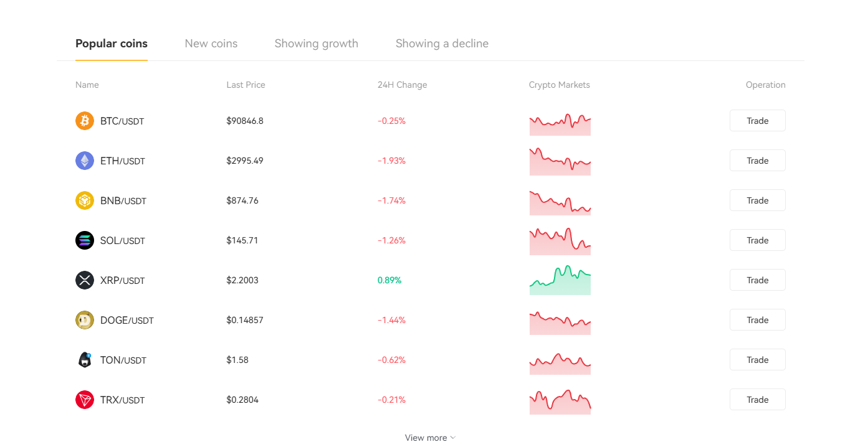Click the Dogecoin (DOGE) coin icon
The width and height of the screenshot is (868, 447).
(x=85, y=320)
